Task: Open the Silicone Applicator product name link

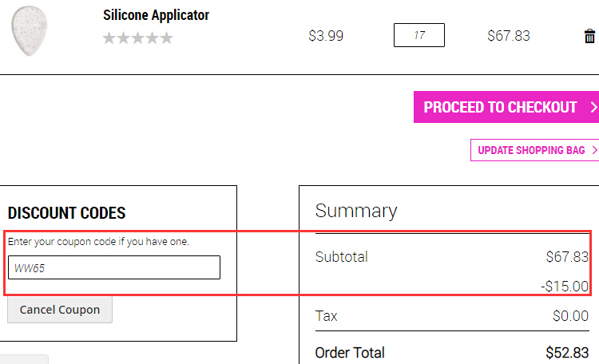Action: click(156, 15)
